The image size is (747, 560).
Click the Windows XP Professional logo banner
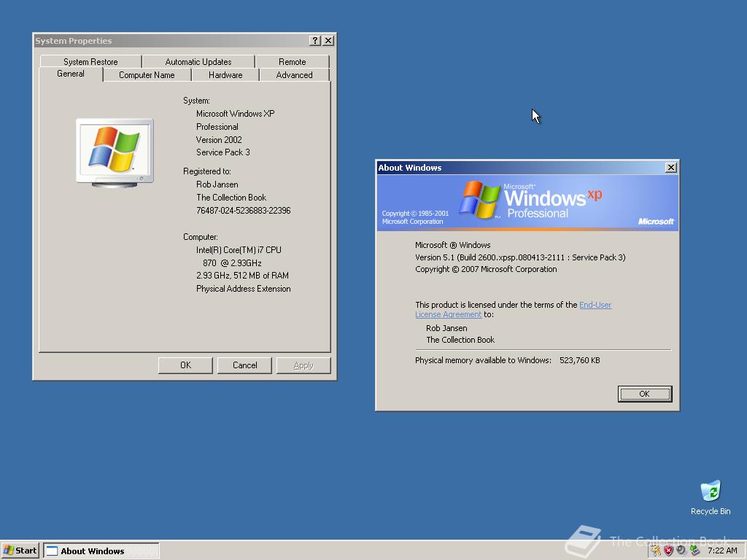pos(527,203)
